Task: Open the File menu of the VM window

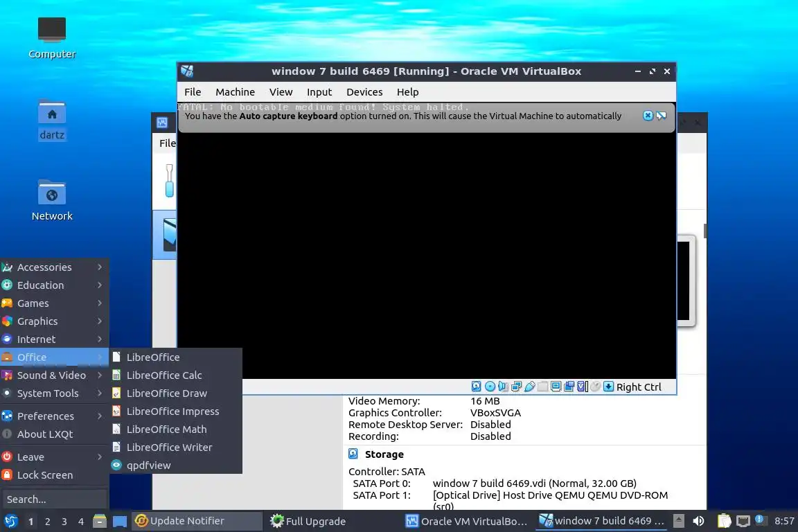Action: coord(193,92)
